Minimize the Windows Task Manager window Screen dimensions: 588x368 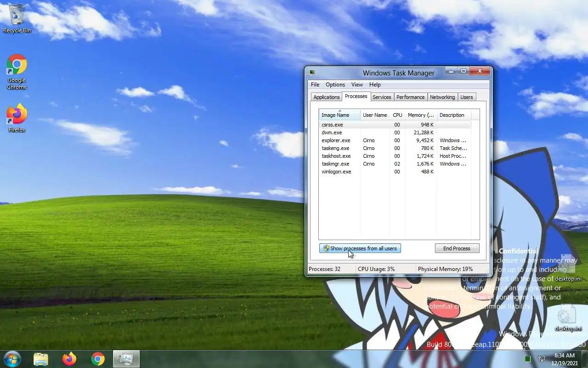451,71
